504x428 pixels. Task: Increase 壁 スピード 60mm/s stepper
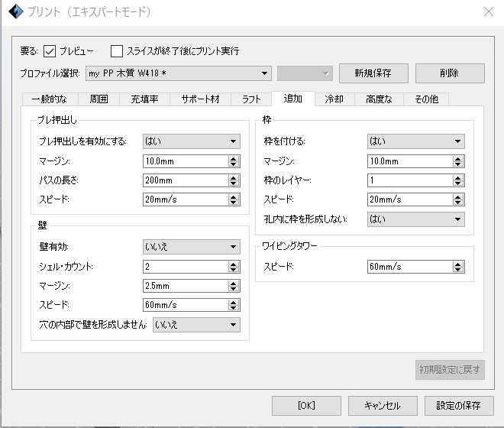tap(234, 302)
